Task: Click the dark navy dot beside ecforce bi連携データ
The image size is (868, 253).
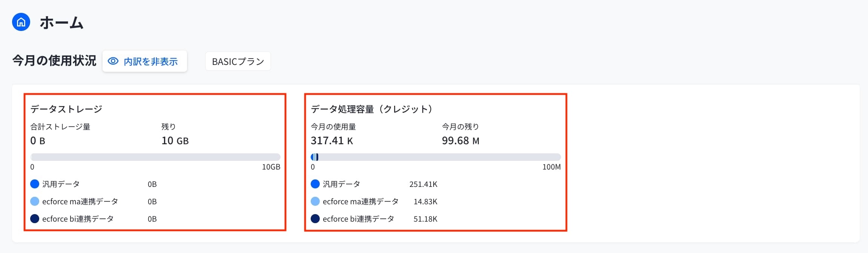Action: coord(34,219)
